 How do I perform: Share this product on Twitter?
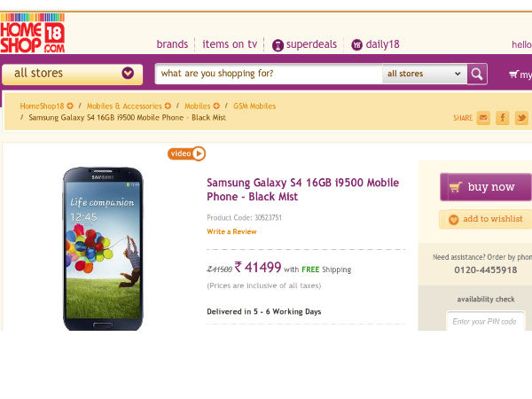coord(521,117)
